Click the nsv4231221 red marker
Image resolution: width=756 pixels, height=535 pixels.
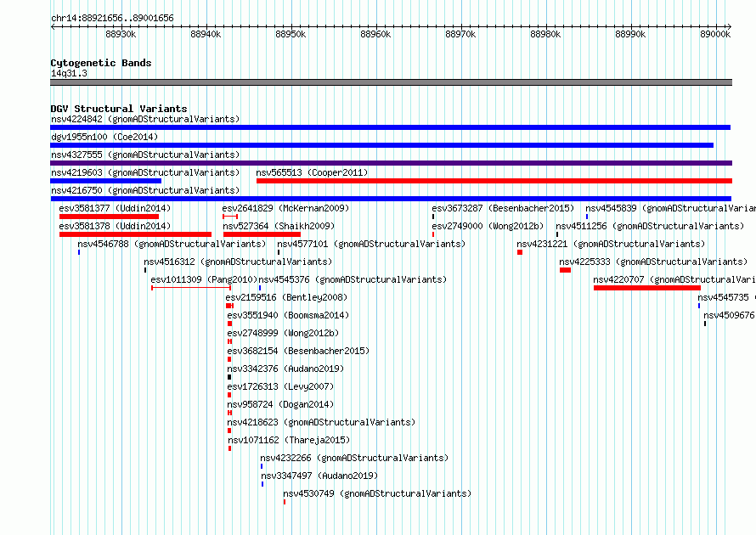[x=520, y=252]
